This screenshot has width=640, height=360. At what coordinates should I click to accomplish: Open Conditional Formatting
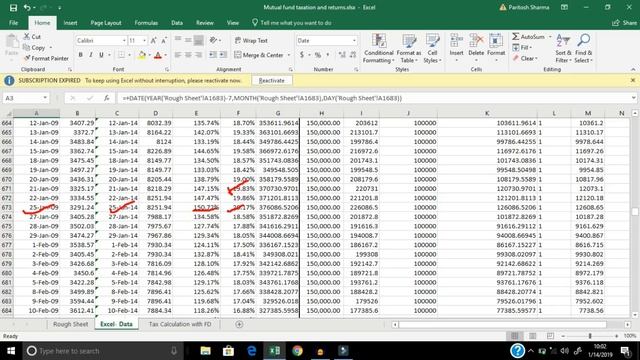coord(378,48)
